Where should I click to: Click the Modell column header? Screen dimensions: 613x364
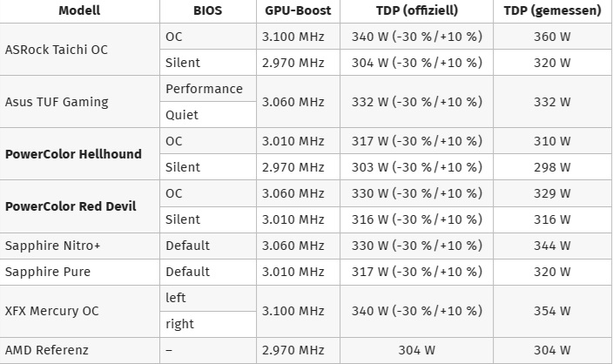[79, 11]
